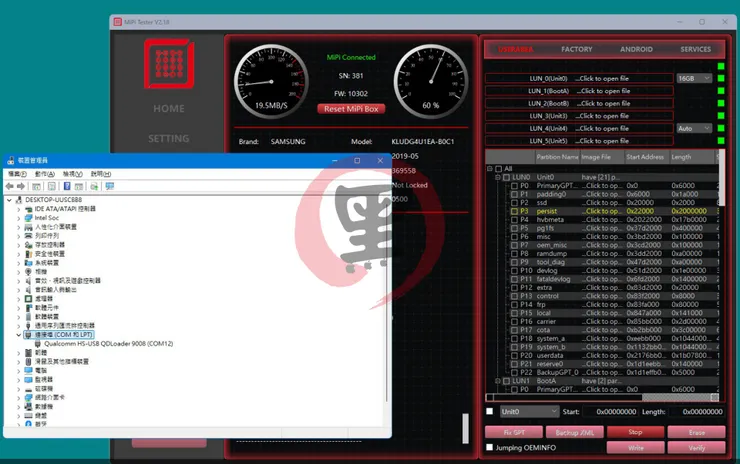The image size is (740, 464).
Task: Click scan for hardware changes toolbar icon
Action: click(94, 186)
